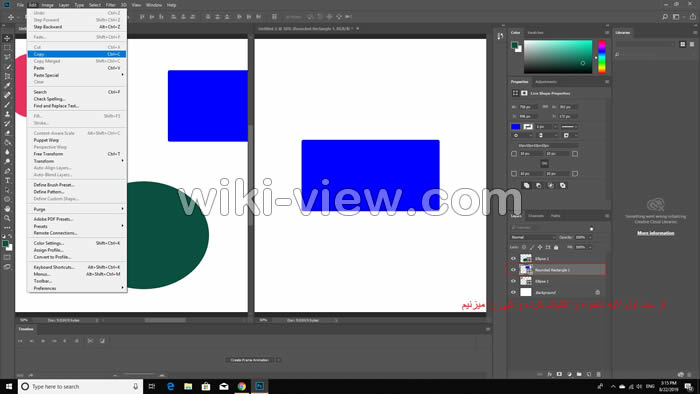
Task: Click the blue fill color swatch
Action: (x=516, y=127)
